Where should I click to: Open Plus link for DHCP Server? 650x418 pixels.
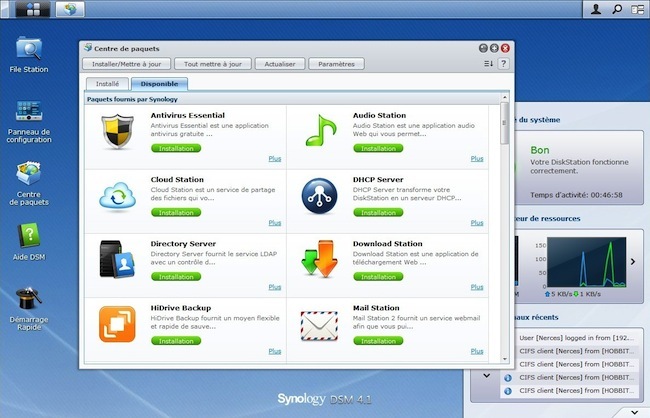coord(477,223)
